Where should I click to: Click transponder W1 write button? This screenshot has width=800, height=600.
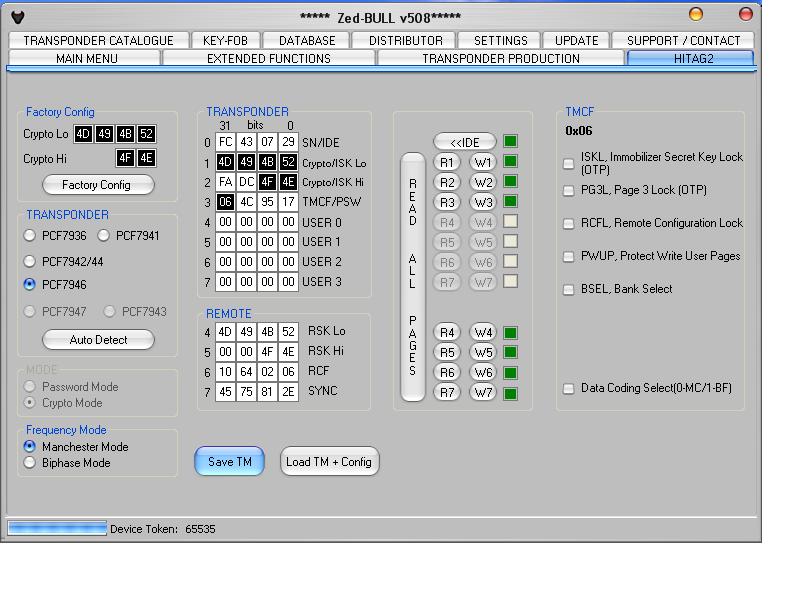pos(483,162)
